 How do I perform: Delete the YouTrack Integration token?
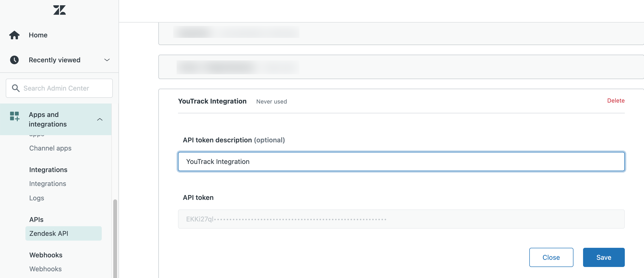[616, 100]
